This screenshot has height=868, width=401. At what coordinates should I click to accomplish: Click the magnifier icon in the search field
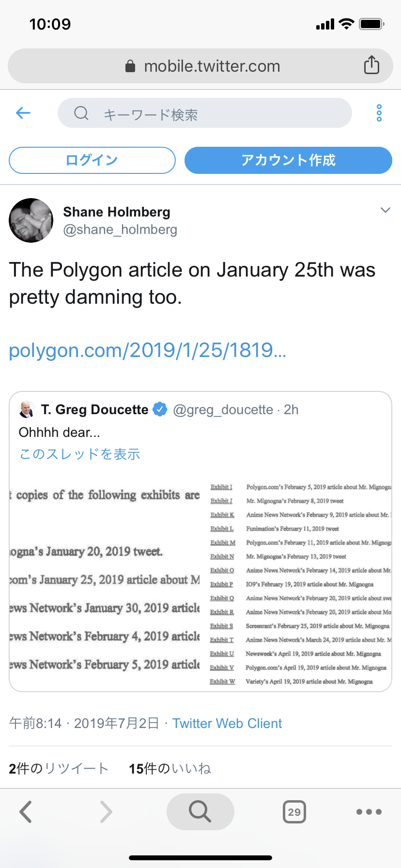[x=81, y=113]
